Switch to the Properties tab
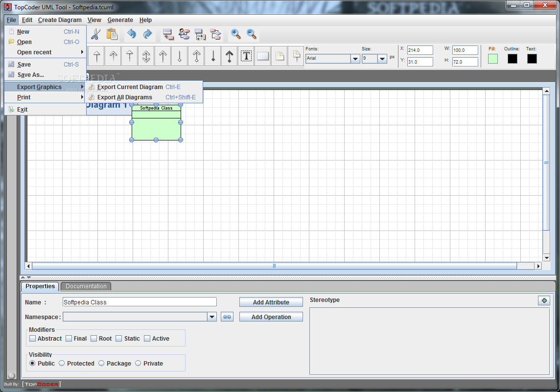Viewport: 560px width, 392px height. 40,286
